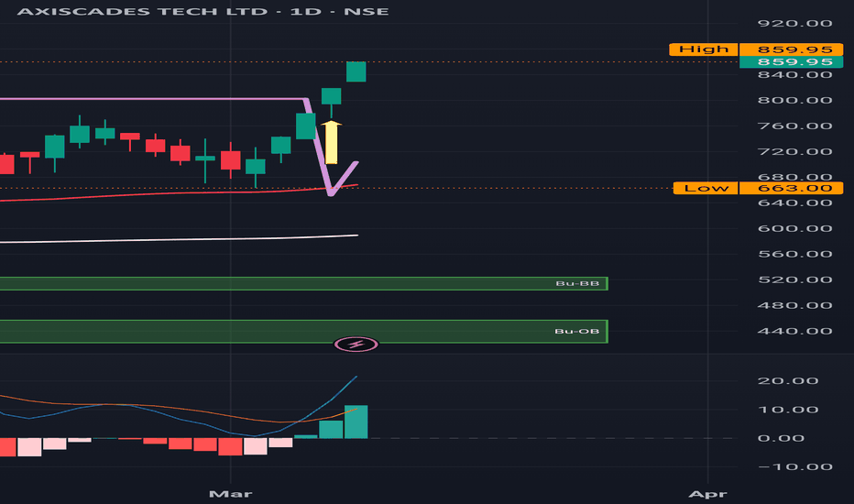Click the 20.00 indicator axis value
This screenshot has width=854, height=504.
click(787, 381)
